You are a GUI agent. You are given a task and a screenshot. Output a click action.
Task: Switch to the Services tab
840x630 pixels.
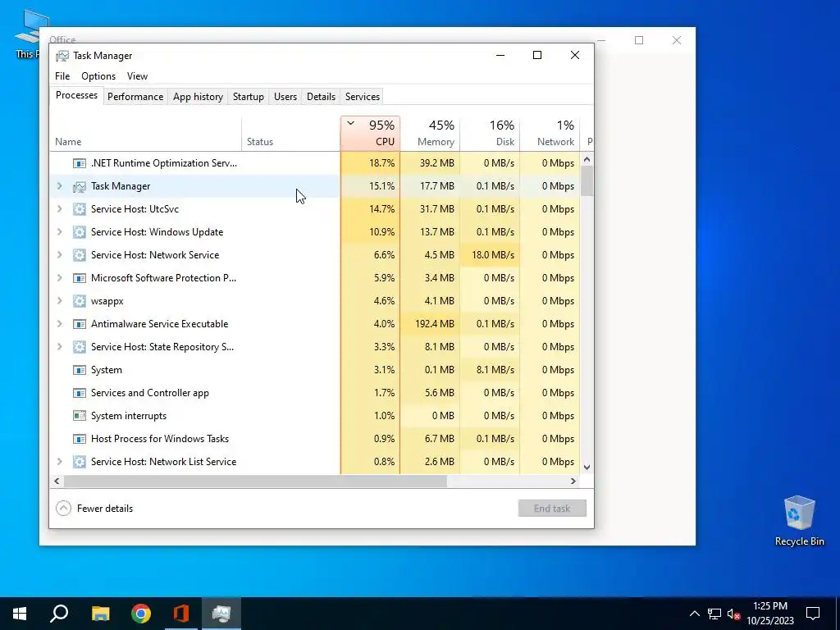tap(362, 97)
